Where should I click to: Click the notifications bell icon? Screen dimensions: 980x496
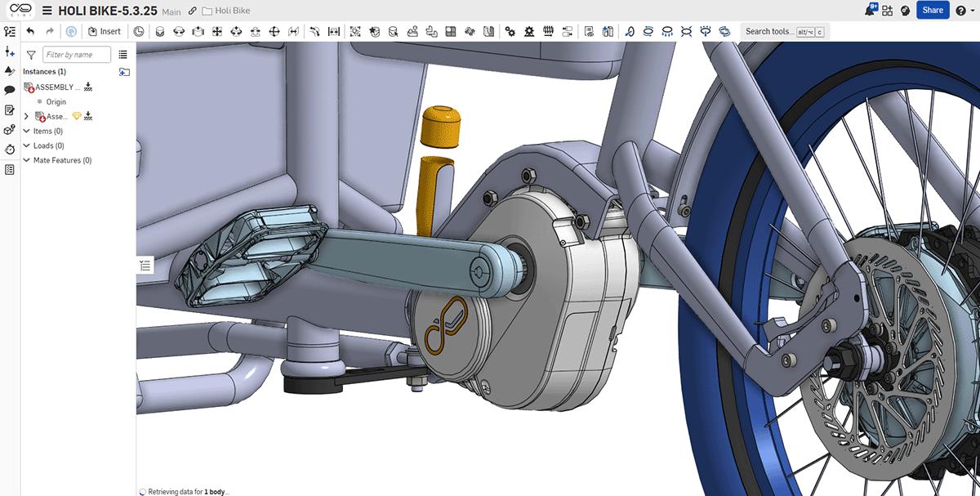click(867, 9)
